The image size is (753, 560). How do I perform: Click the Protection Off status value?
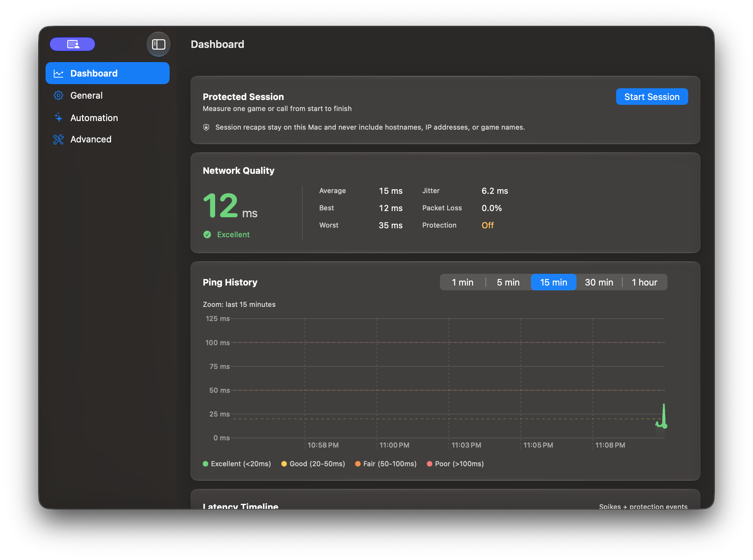point(488,225)
